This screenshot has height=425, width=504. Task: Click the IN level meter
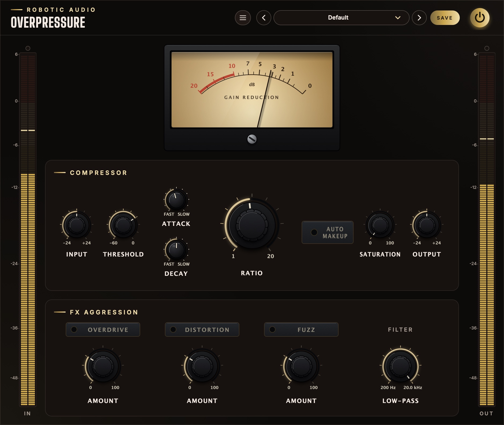click(28, 230)
